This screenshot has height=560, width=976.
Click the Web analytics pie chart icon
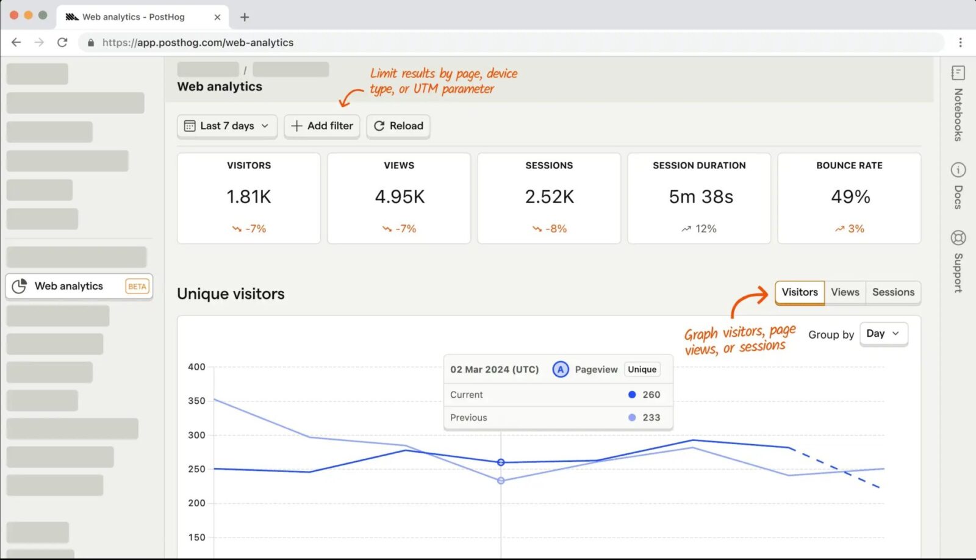click(20, 286)
